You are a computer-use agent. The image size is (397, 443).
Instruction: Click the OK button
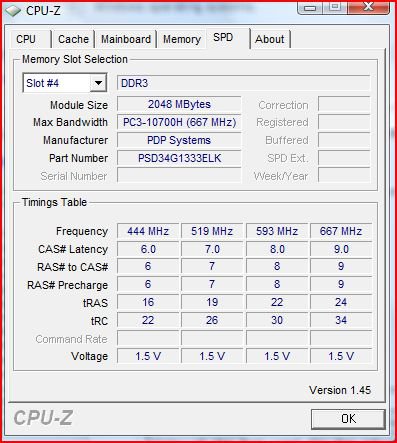[348, 419]
